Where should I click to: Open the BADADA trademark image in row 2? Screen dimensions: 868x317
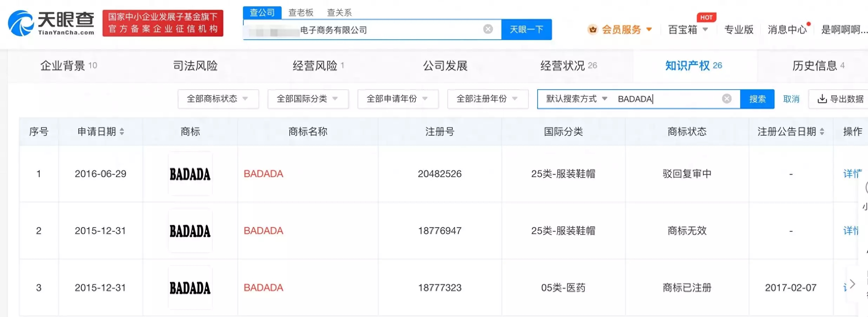click(x=190, y=231)
